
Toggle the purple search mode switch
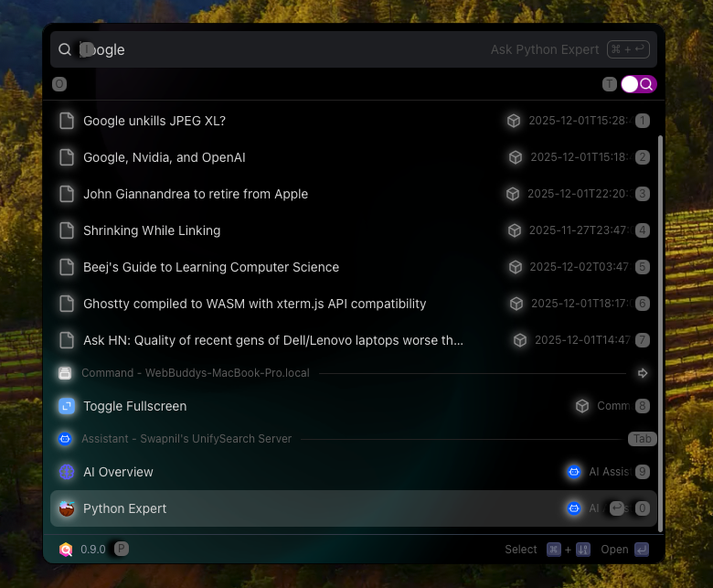(639, 84)
